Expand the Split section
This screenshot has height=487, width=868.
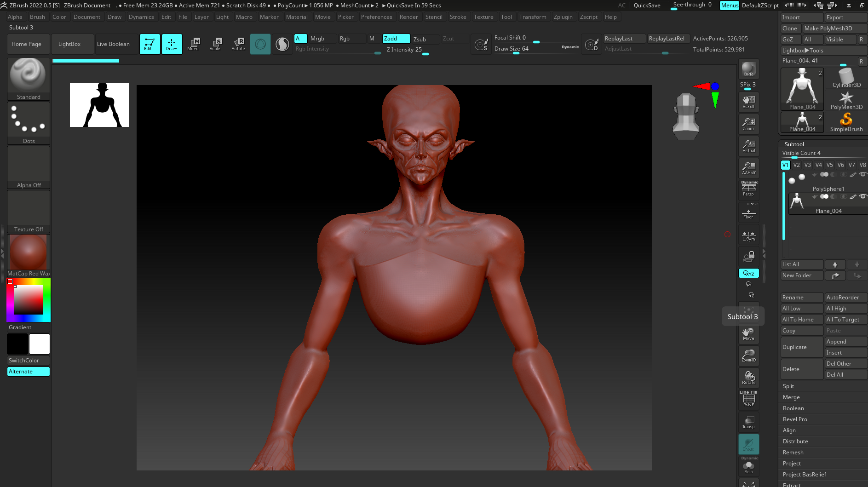788,386
